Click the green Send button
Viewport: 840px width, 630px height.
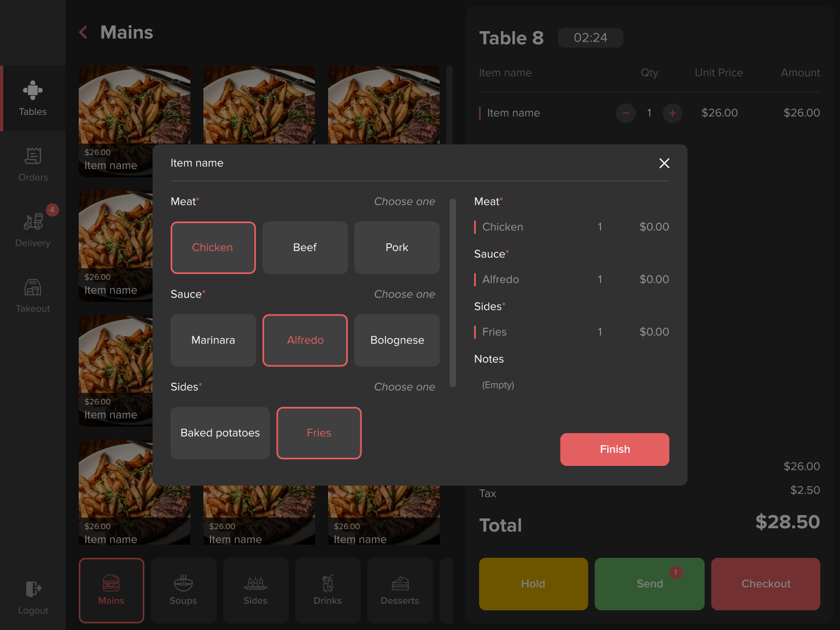[650, 584]
